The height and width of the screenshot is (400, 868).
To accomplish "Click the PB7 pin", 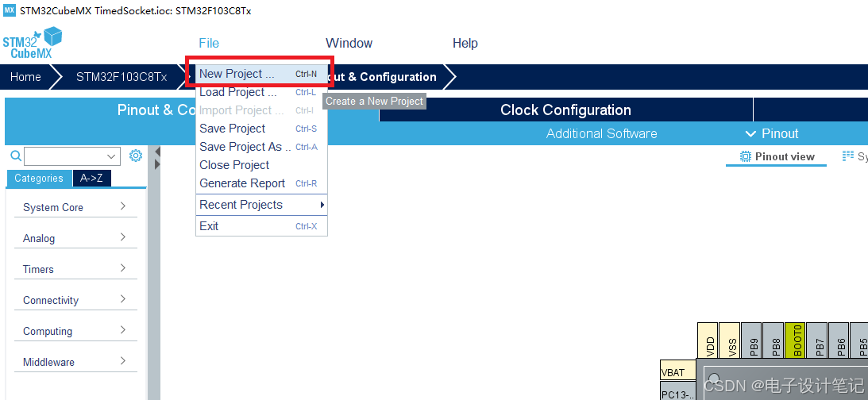I will 817,340.
